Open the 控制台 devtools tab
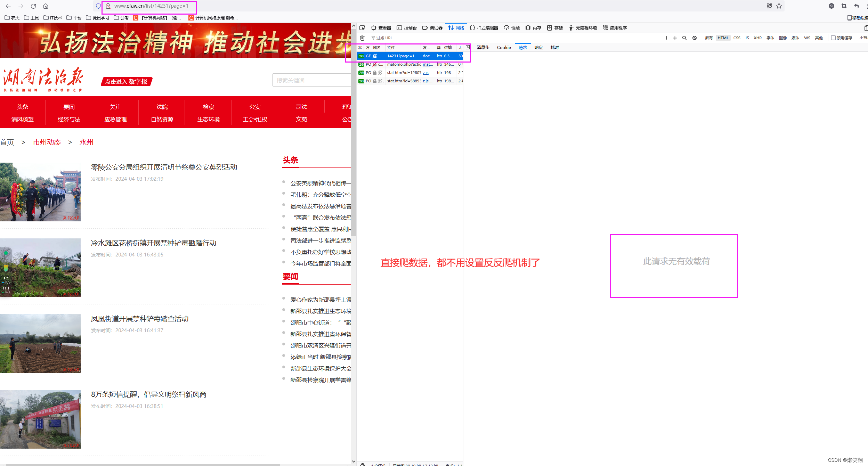868x466 pixels. click(x=407, y=28)
